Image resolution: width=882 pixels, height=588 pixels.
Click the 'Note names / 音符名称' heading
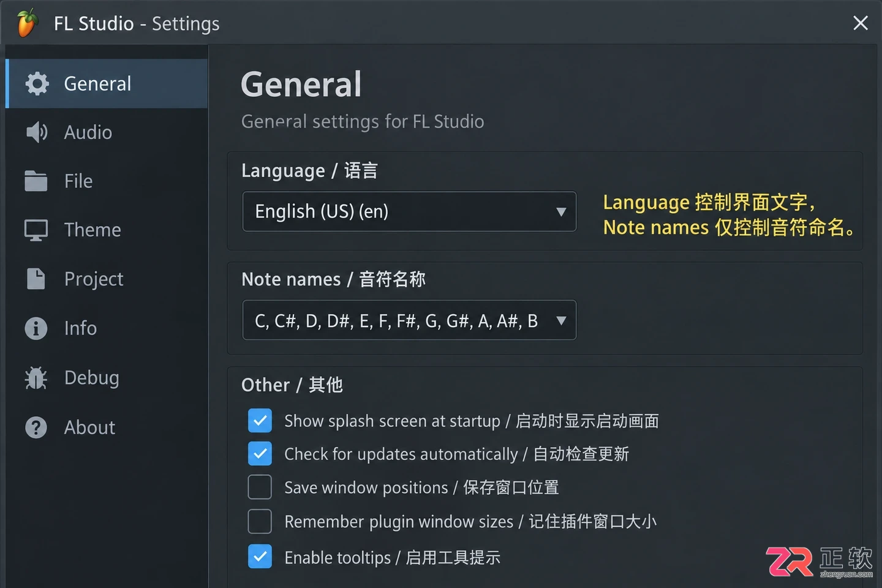click(x=333, y=279)
